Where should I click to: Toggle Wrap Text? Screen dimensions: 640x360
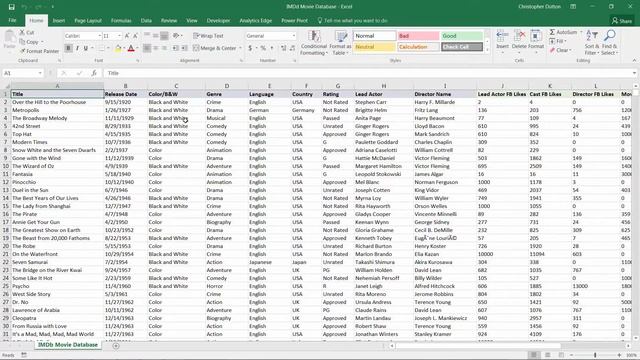tap(209, 36)
